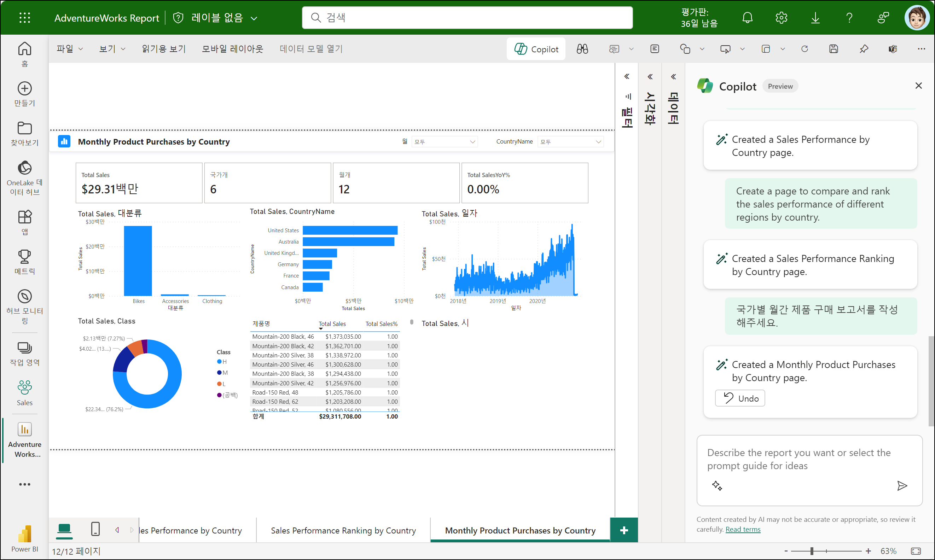Click the zoom slider handle
Image resolution: width=935 pixels, height=560 pixels.
(812, 551)
